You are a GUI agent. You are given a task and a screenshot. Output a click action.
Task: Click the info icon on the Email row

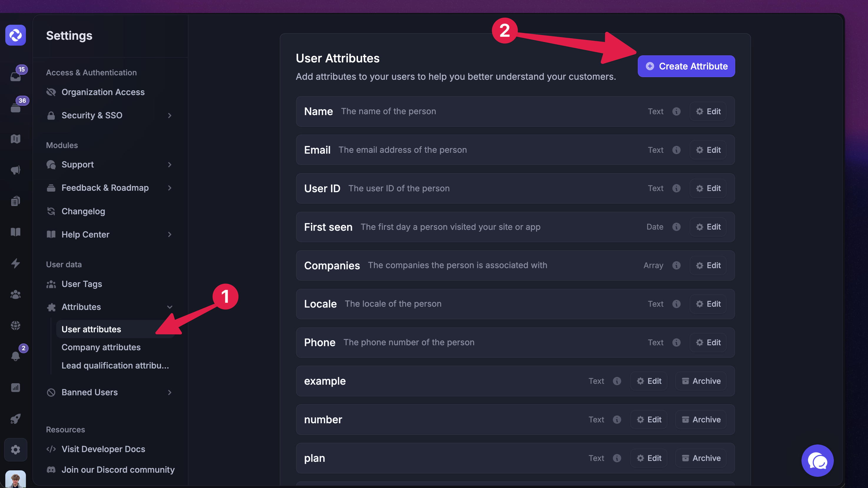tap(676, 150)
